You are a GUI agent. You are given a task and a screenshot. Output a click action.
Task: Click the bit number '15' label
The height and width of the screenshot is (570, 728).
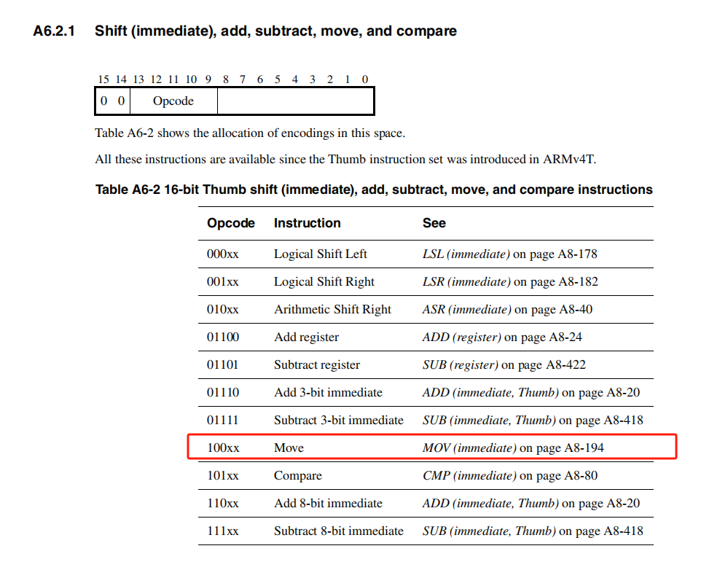tap(103, 79)
